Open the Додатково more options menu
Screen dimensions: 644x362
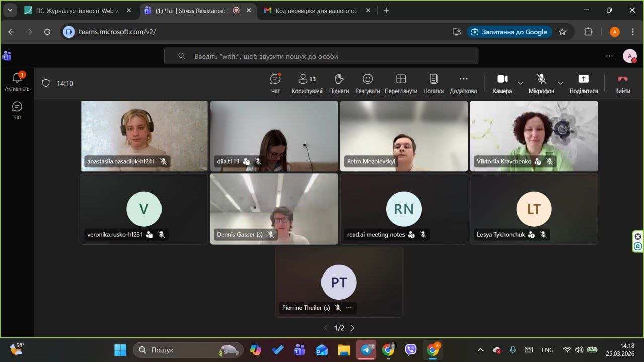[463, 83]
